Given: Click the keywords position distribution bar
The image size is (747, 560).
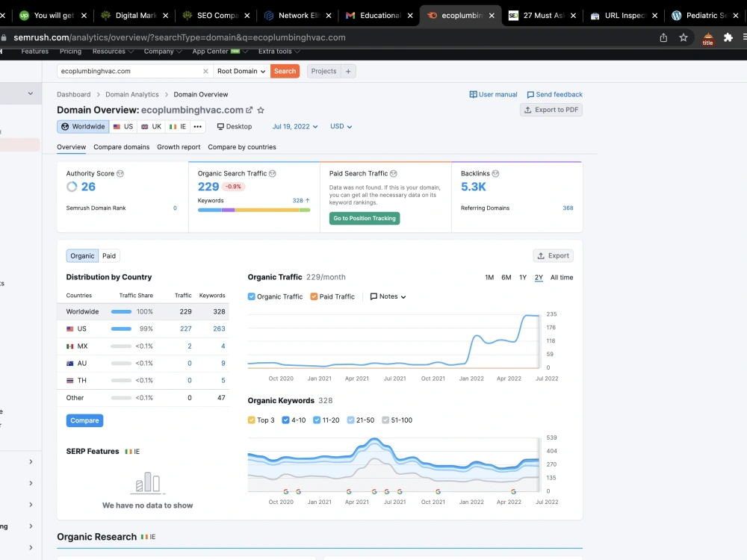Looking at the screenshot, I should coord(254,210).
